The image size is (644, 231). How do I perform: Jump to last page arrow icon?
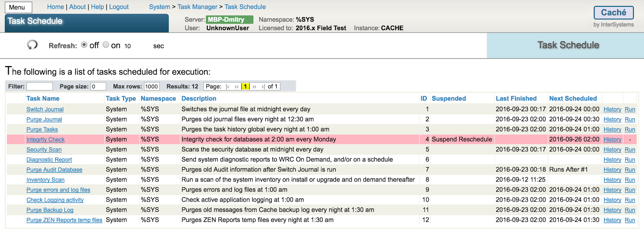[263, 87]
